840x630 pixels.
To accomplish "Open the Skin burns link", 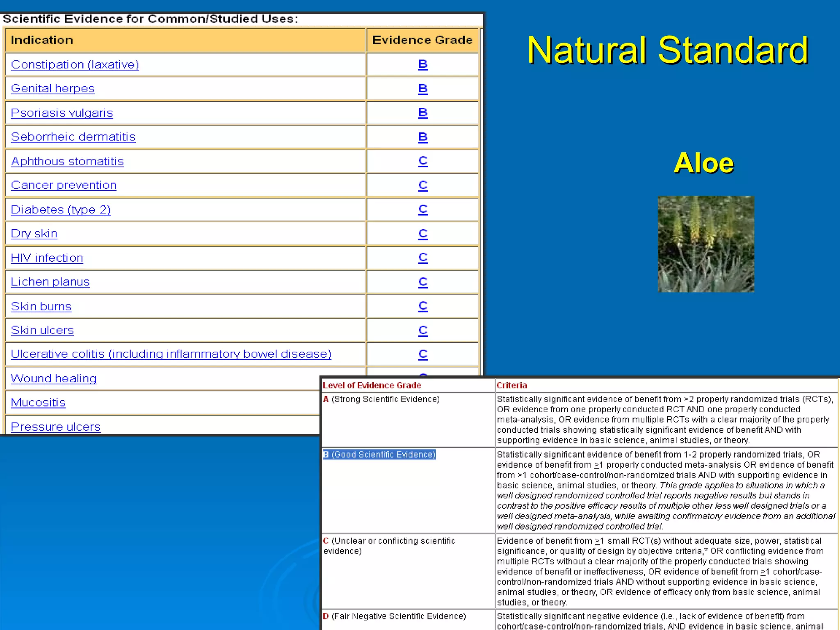I will [x=41, y=306].
